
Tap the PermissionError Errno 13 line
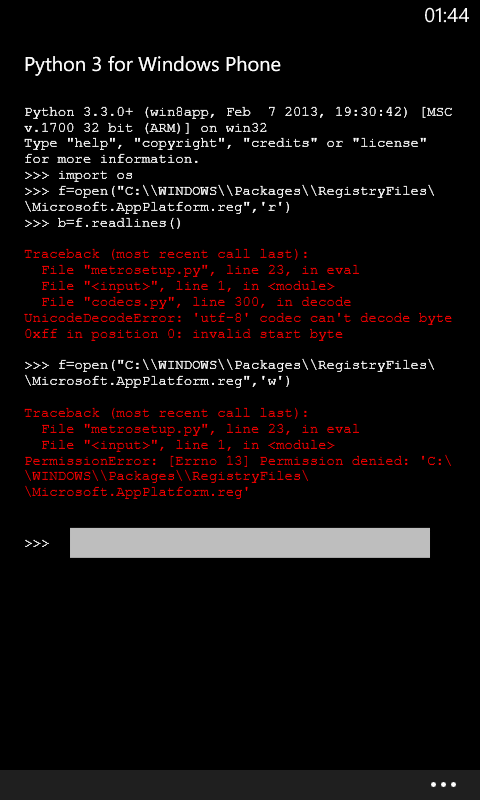238,461
